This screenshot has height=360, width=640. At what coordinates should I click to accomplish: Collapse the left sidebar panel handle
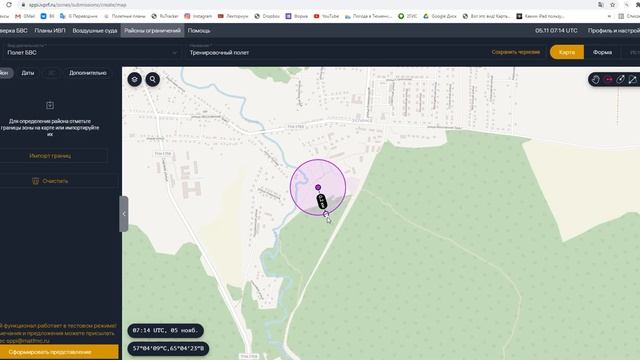coord(124,214)
